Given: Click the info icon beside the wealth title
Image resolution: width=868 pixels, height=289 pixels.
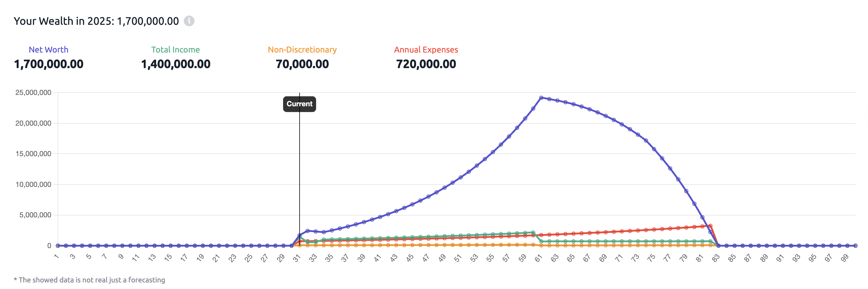Looking at the screenshot, I should pos(189,21).
